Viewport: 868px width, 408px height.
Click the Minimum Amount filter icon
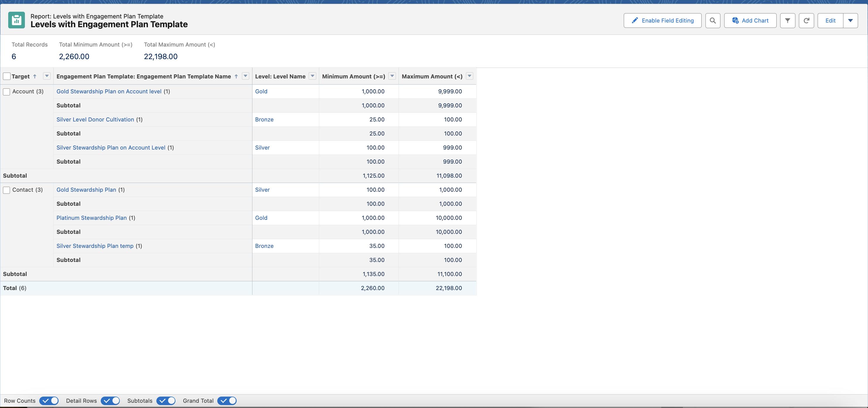[x=392, y=76]
